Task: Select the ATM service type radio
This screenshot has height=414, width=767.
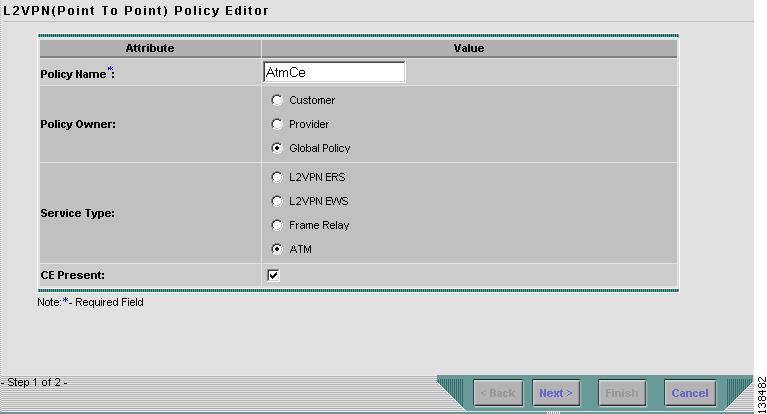Action: tap(277, 249)
